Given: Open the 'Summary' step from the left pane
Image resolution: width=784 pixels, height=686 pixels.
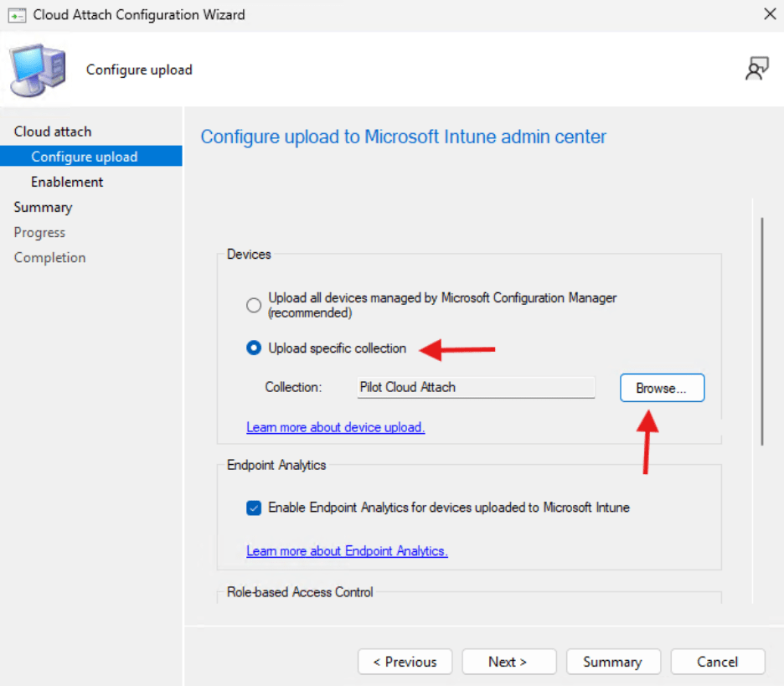Looking at the screenshot, I should tap(43, 207).
